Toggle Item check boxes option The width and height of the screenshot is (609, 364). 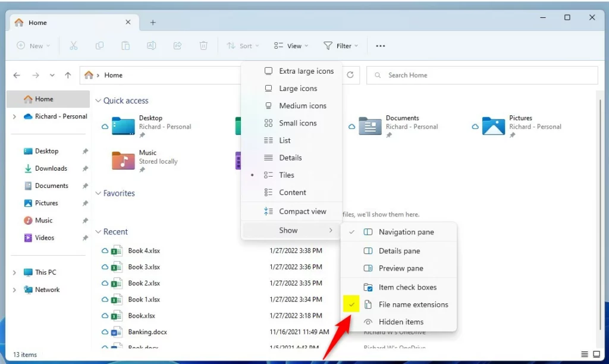(407, 287)
